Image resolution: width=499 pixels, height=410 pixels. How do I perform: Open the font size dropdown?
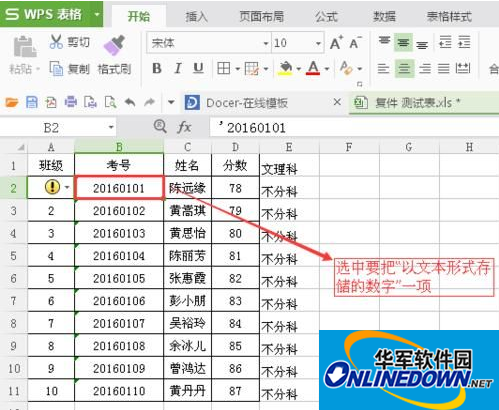point(318,43)
